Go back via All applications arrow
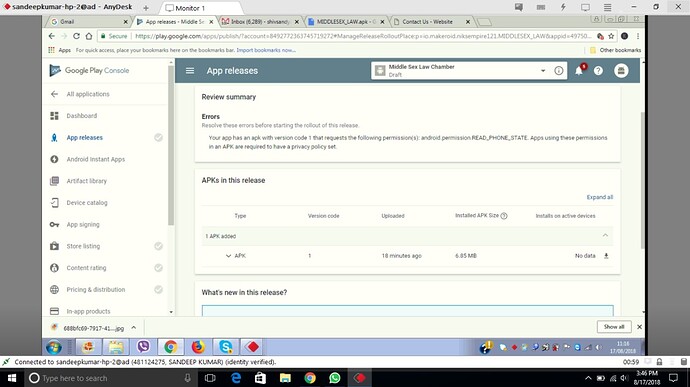690x387 pixels. pyautogui.click(x=54, y=94)
